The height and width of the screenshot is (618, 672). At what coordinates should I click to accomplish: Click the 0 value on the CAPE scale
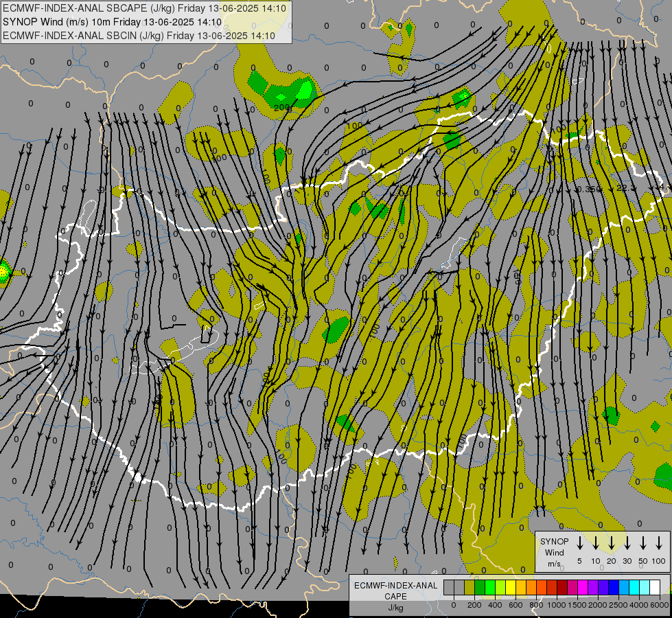coord(454,605)
